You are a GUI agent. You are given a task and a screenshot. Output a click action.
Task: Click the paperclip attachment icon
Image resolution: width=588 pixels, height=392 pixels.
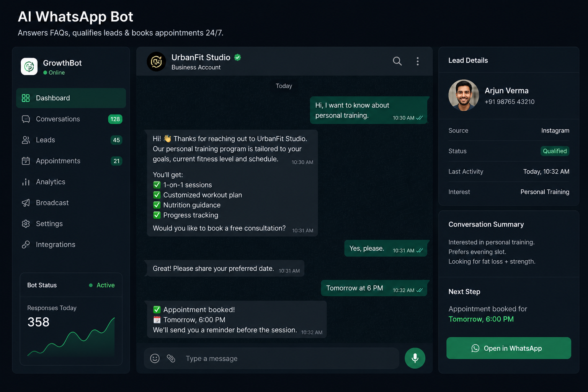[171, 358]
